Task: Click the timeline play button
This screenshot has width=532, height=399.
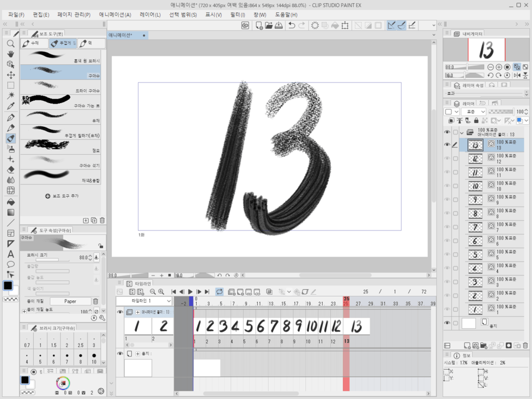Action: coord(190,292)
